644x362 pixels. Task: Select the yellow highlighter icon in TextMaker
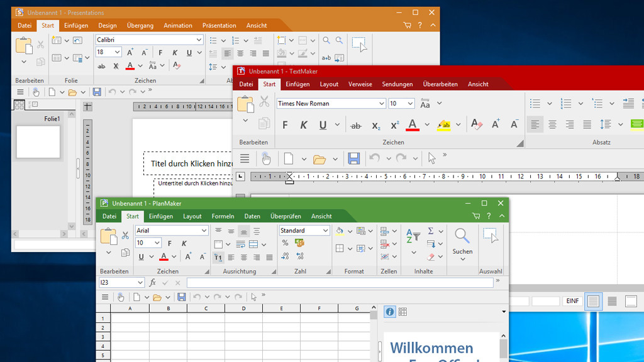pos(443,125)
